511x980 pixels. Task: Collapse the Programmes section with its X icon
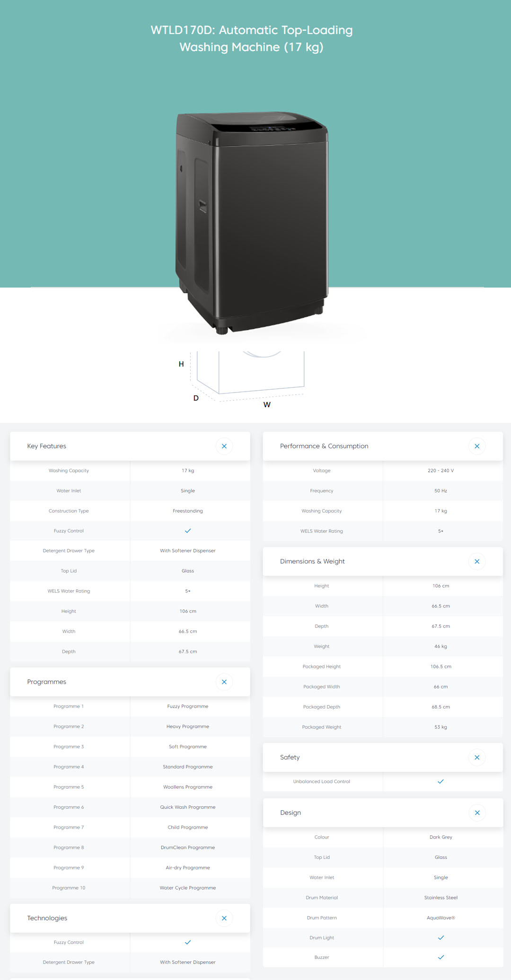click(224, 682)
